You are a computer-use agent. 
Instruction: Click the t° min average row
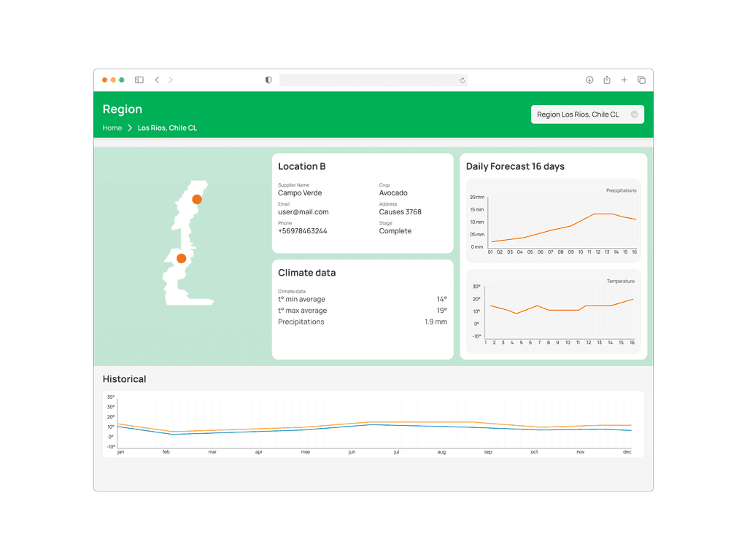pos(363,299)
